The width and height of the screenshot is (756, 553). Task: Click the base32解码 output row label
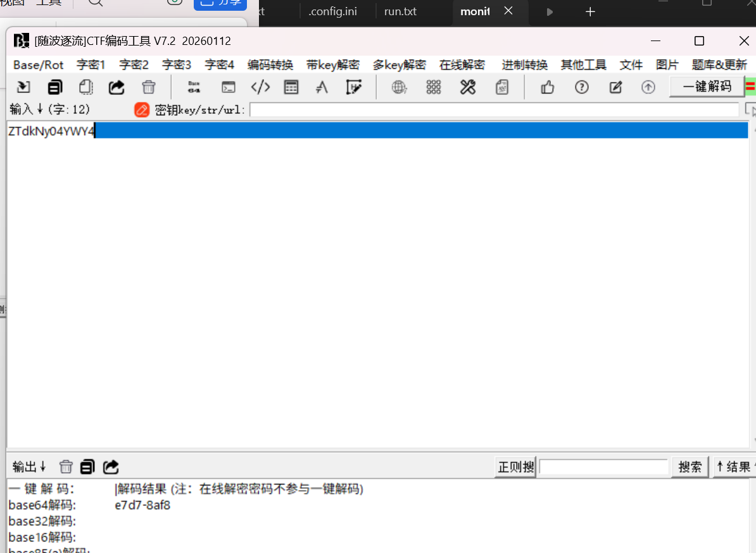[x=42, y=521]
